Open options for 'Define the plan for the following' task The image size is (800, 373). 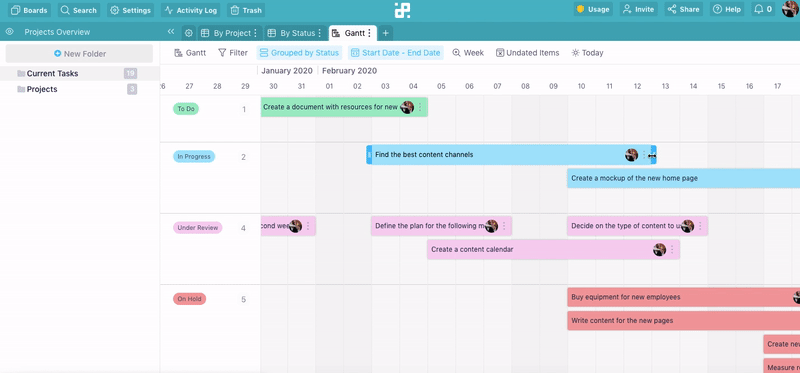(x=504, y=226)
